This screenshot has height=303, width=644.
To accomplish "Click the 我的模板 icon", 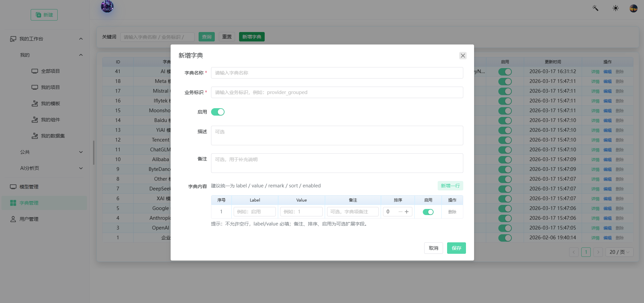I will tap(35, 103).
